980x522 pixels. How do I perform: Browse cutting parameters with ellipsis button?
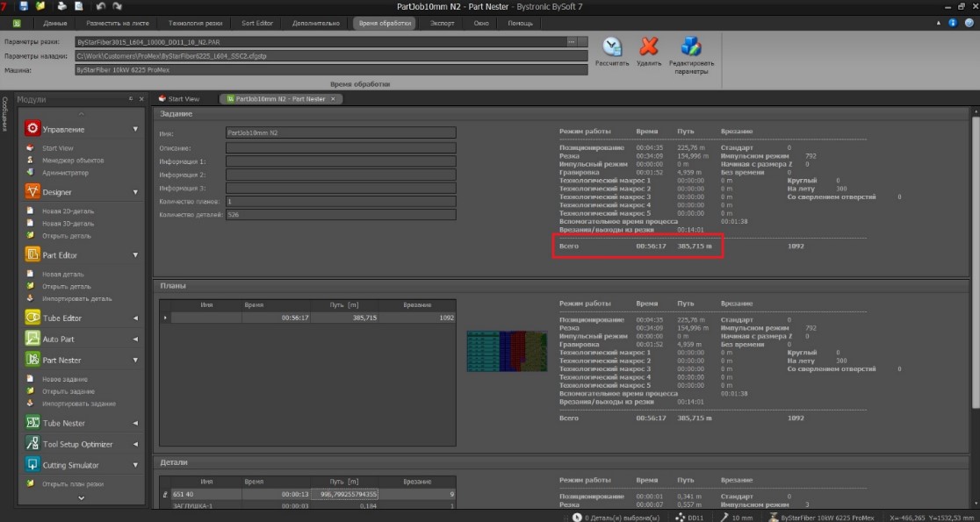pyautogui.click(x=572, y=42)
